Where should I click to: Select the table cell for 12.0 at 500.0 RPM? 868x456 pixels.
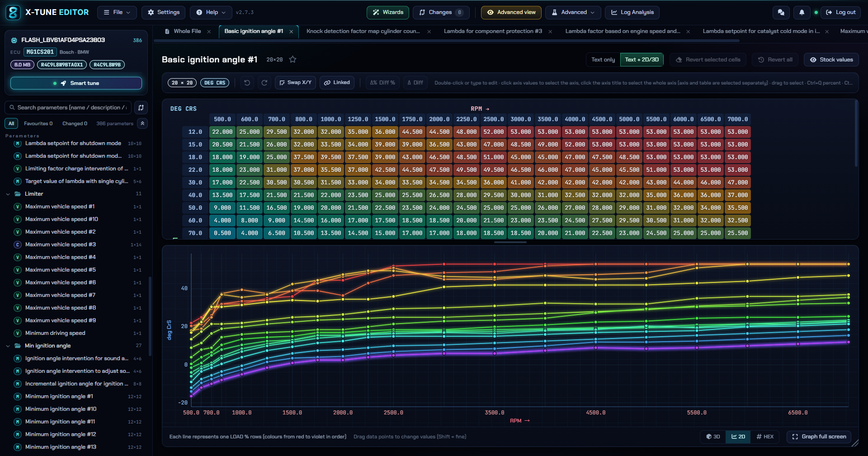(x=222, y=132)
